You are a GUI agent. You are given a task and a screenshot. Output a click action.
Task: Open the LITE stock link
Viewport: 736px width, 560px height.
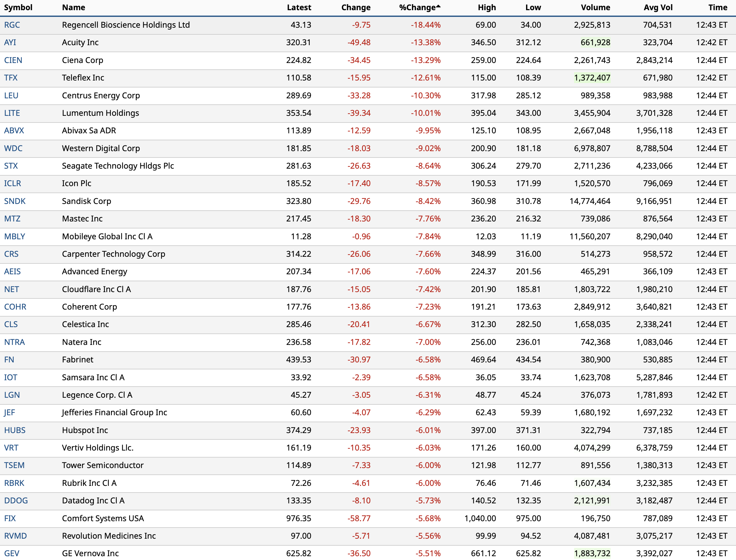tap(12, 113)
